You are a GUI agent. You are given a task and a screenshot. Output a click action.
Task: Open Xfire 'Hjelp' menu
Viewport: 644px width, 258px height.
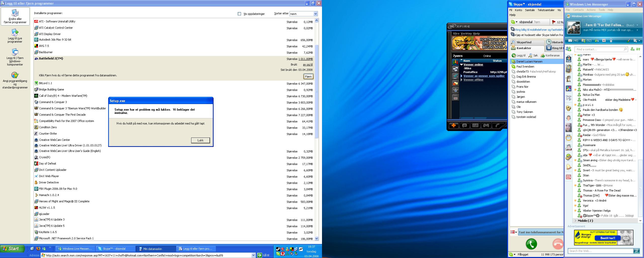pos(476,34)
